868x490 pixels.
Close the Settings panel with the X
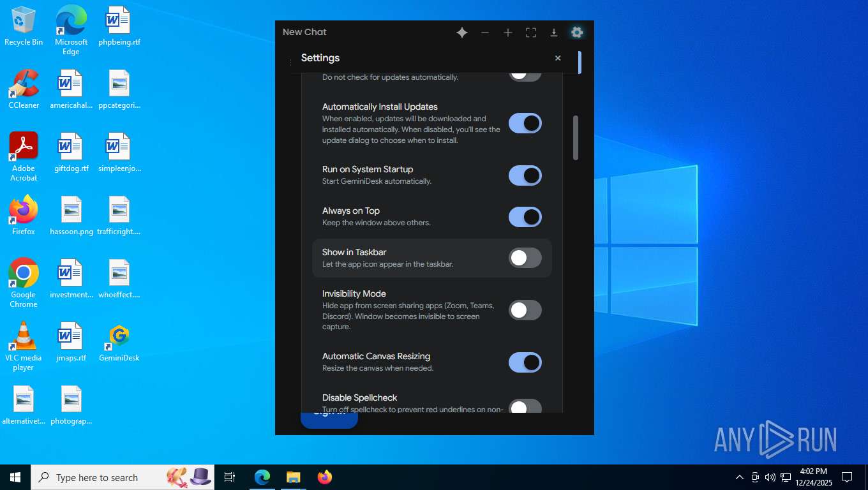[558, 58]
